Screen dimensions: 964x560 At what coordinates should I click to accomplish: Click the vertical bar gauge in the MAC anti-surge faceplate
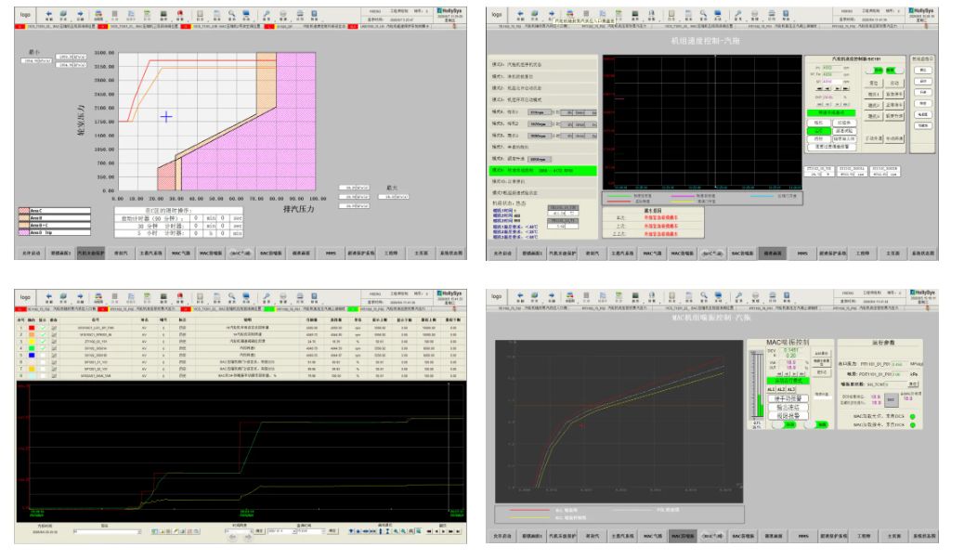click(756, 386)
